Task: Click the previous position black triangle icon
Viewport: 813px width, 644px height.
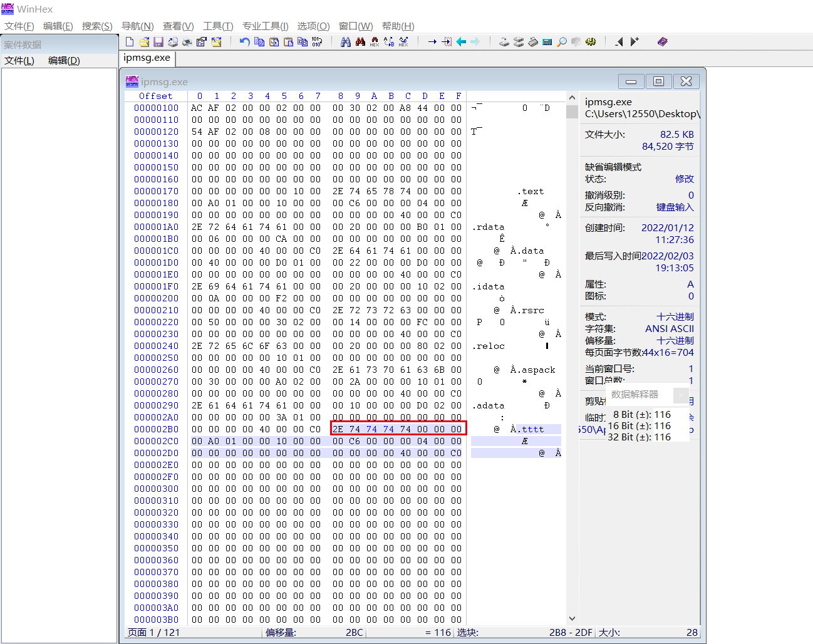Action: [619, 42]
